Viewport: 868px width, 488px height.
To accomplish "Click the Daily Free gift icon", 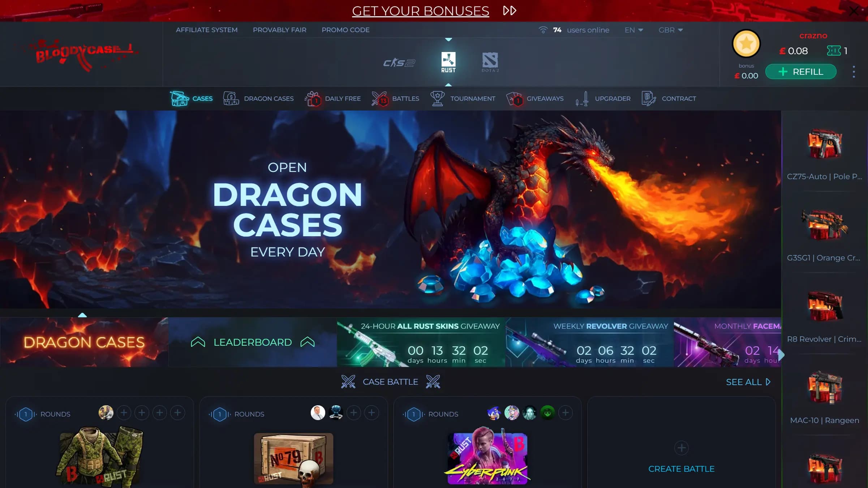I will (x=313, y=99).
